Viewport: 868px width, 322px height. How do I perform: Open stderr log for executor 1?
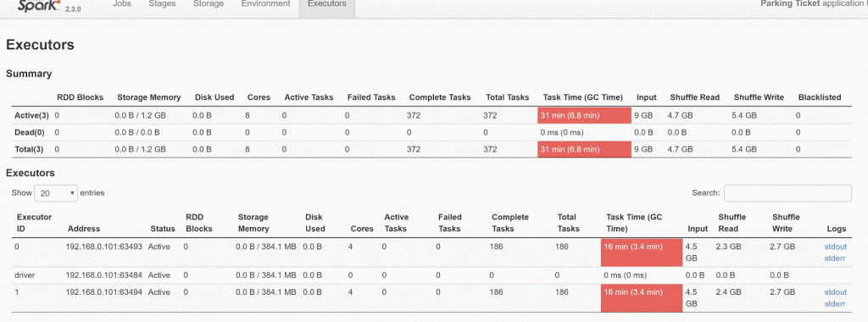point(835,303)
